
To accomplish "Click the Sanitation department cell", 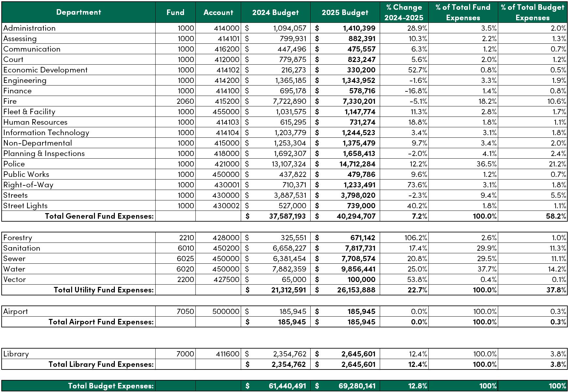I will (79, 248).
